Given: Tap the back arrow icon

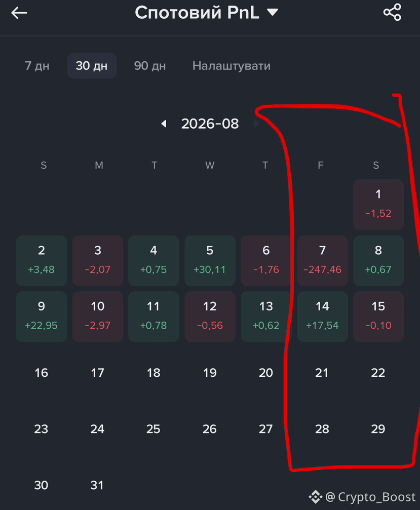Looking at the screenshot, I should [19, 13].
